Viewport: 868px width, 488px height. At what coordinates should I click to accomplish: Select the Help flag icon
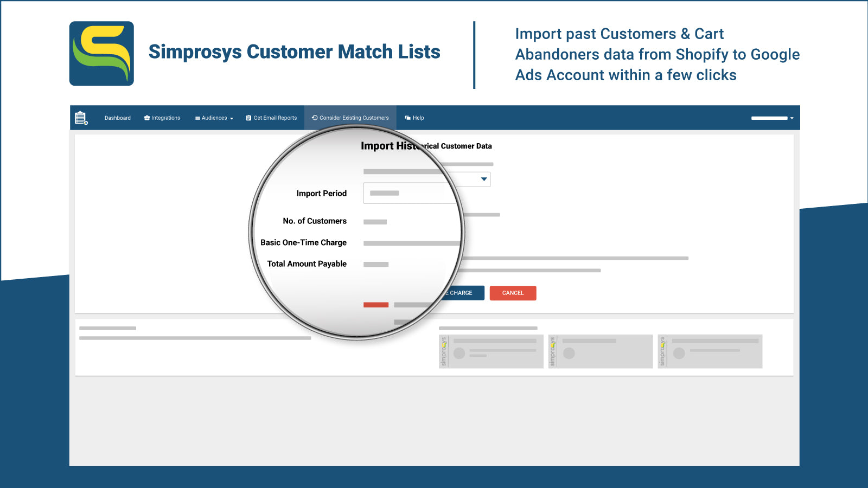tap(408, 118)
